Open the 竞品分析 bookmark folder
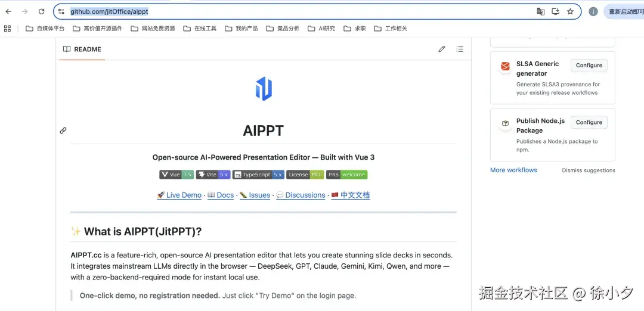This screenshot has width=644, height=311. (x=283, y=29)
